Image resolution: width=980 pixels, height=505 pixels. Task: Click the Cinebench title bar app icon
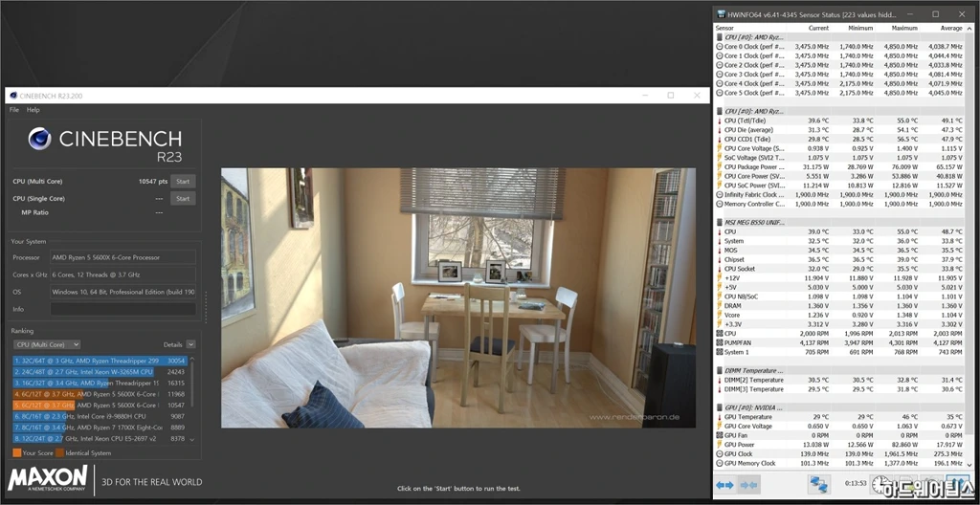click(x=13, y=96)
